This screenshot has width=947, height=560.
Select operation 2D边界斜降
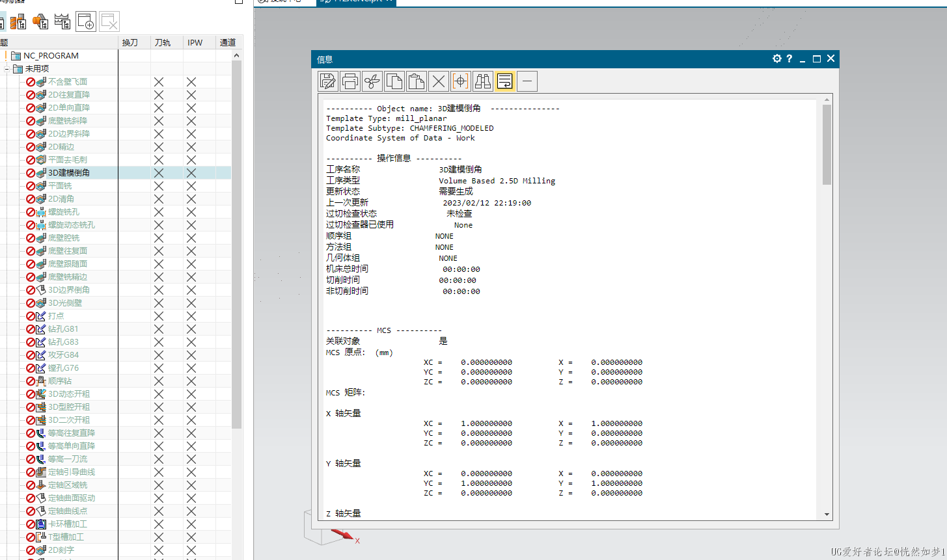pos(69,134)
